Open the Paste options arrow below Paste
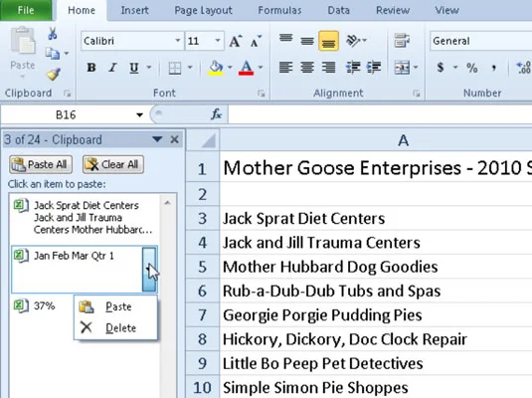The height and width of the screenshot is (398, 532). [x=23, y=77]
